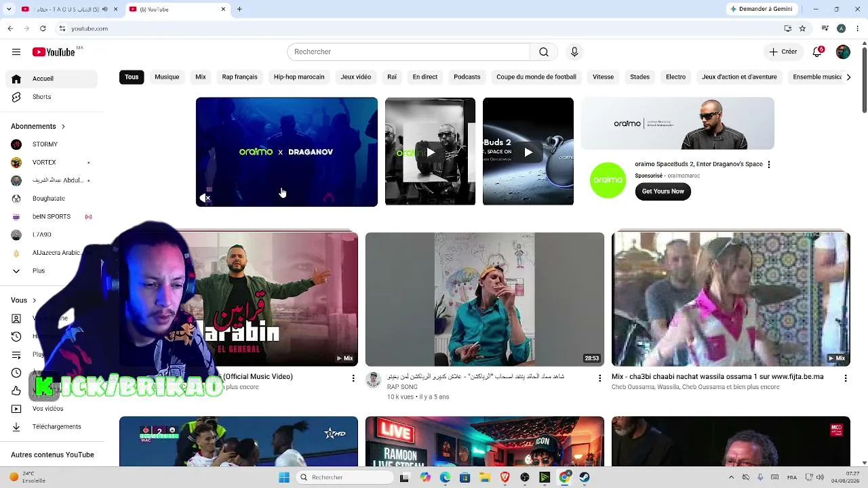This screenshot has width=868, height=488.
Task: Select the Tous filter chip
Action: (x=132, y=77)
